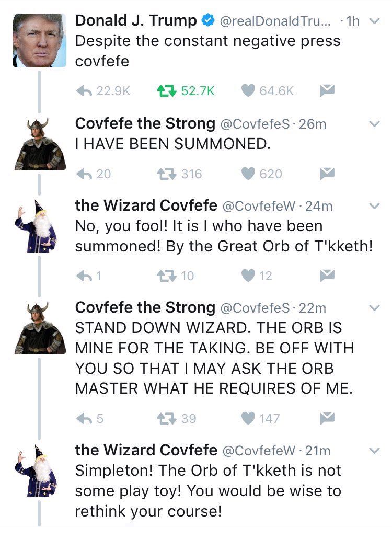The width and height of the screenshot is (392, 539).
Task: Send Trump's tweet via direct message
Action: click(327, 90)
